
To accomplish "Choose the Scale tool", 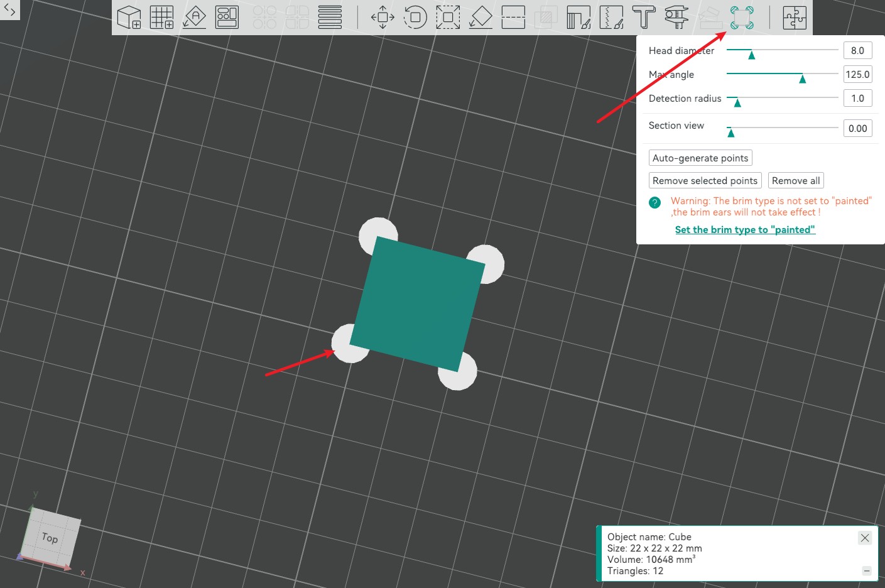I will 448,18.
